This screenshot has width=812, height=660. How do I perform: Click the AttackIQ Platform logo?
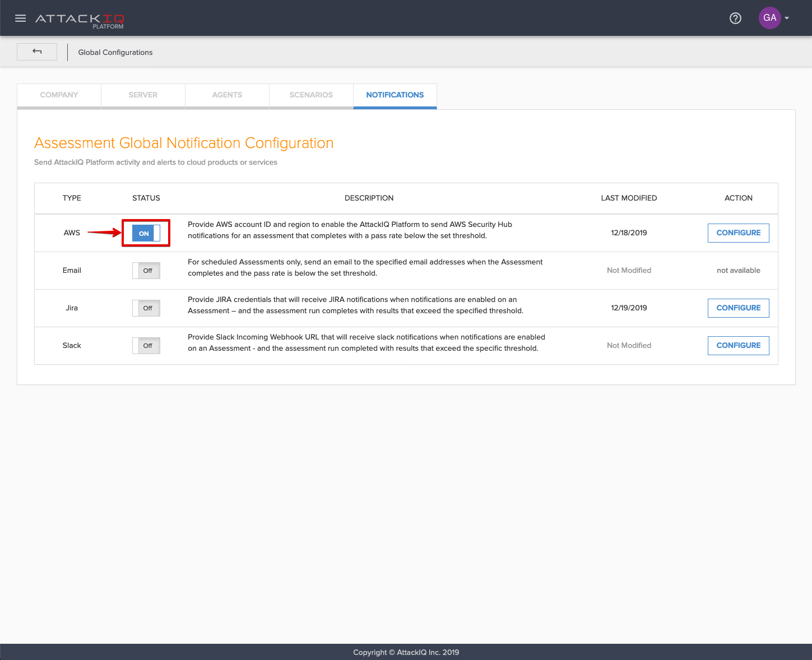coord(80,20)
